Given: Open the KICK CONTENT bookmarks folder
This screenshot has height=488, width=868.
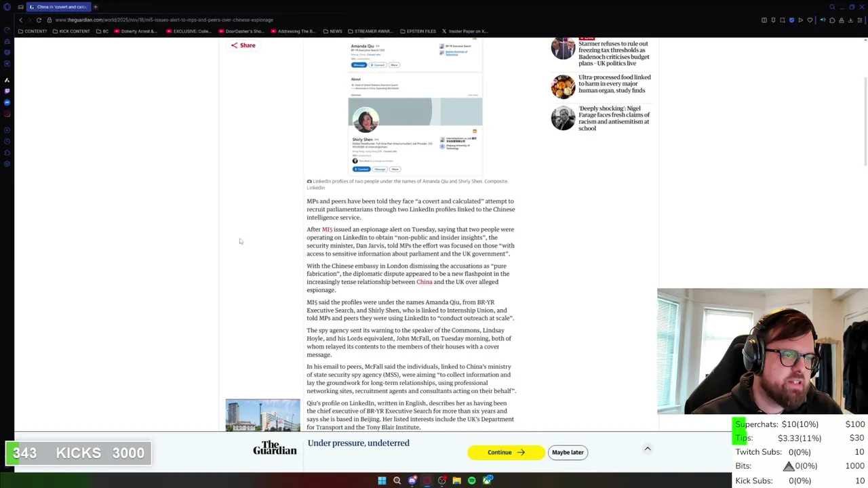Looking at the screenshot, I should pyautogui.click(x=71, y=31).
